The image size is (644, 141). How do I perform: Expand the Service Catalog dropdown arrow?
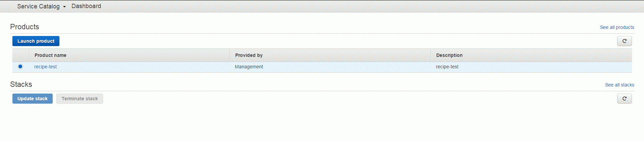click(64, 7)
